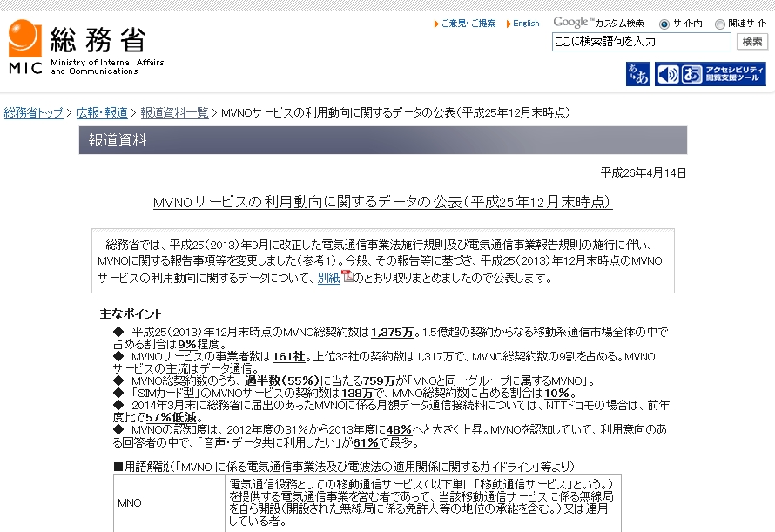Open 広報・報道 breadcrumb link
775x532 pixels.
pyautogui.click(x=102, y=113)
